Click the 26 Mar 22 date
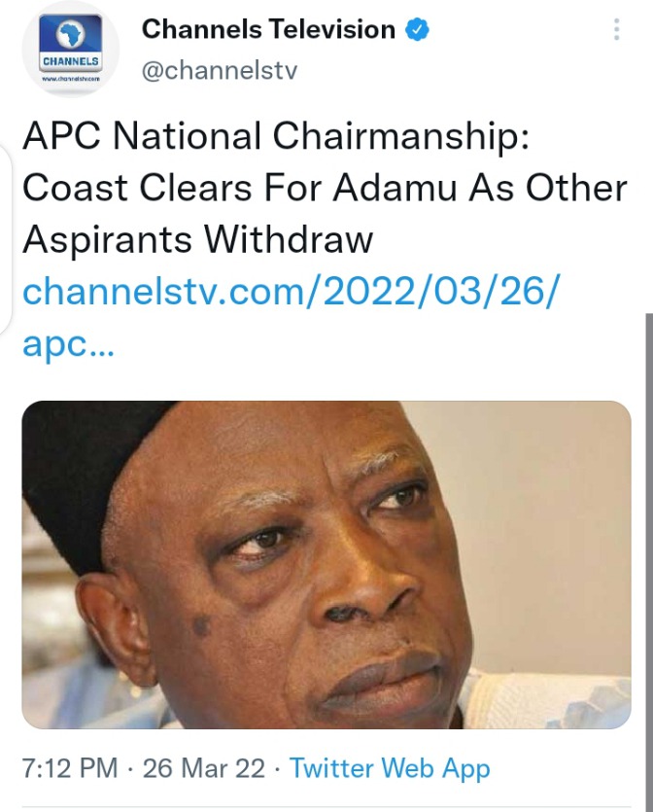Screen dimensions: 653x812 [204, 768]
